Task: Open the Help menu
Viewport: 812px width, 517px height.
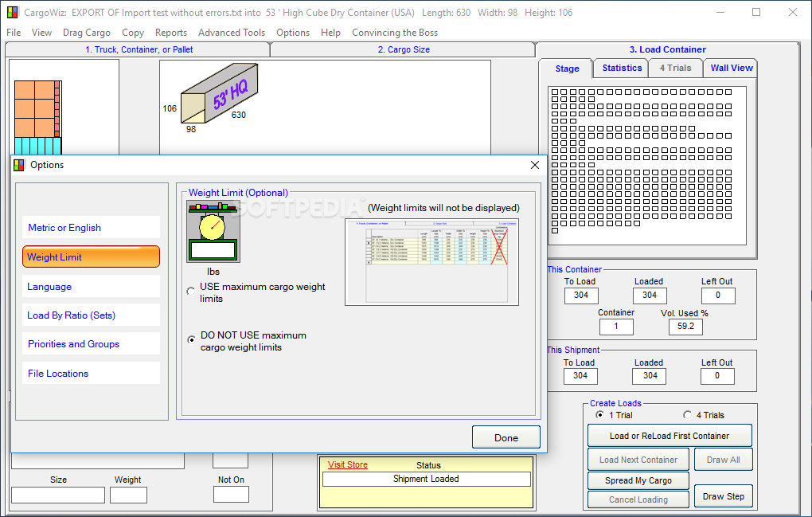Action: tap(330, 33)
